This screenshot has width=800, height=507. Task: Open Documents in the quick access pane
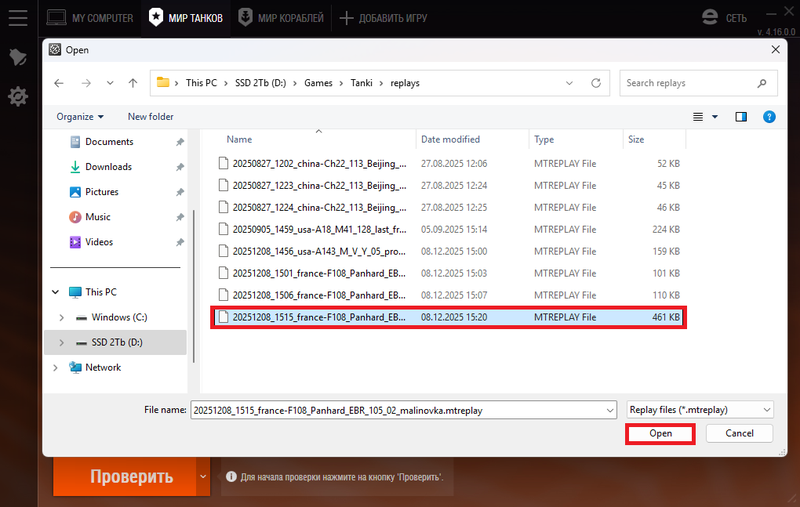click(109, 142)
